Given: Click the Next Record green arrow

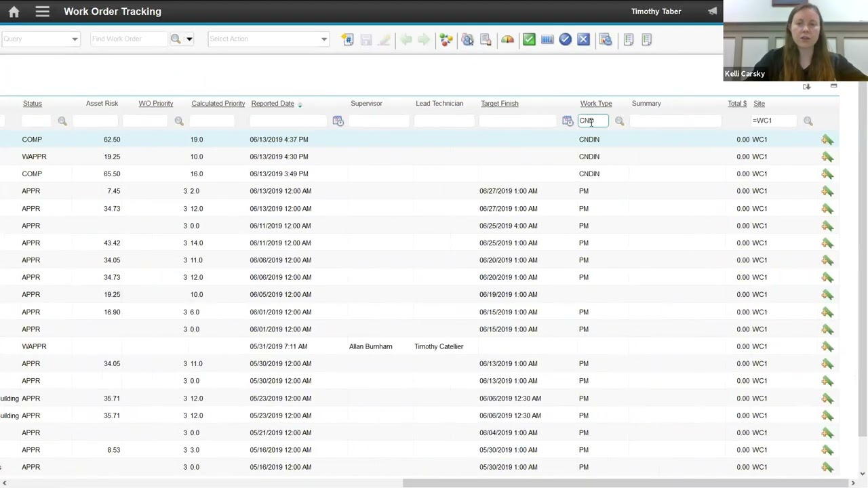Looking at the screenshot, I should pyautogui.click(x=423, y=39).
